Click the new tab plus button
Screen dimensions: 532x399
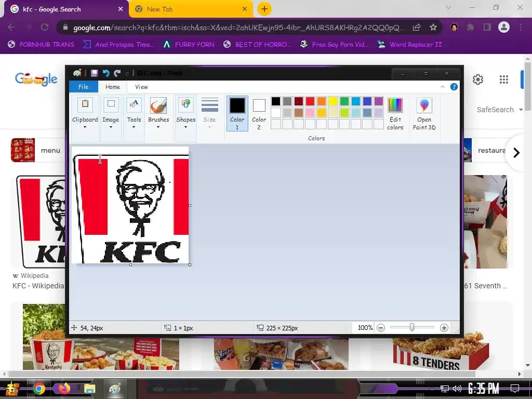[x=264, y=9]
